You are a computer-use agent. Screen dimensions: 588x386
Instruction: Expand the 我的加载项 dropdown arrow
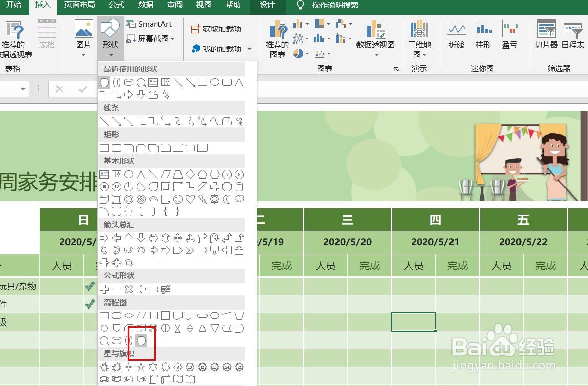tap(250, 49)
